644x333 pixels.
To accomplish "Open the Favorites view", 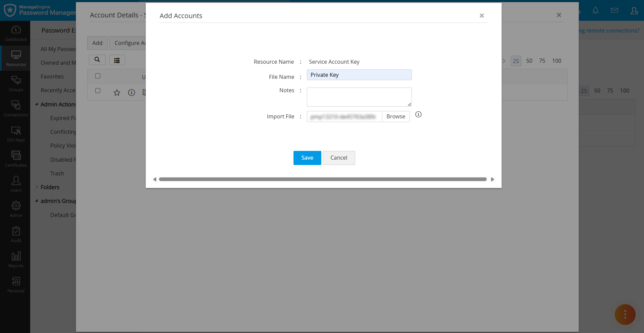I will click(52, 76).
